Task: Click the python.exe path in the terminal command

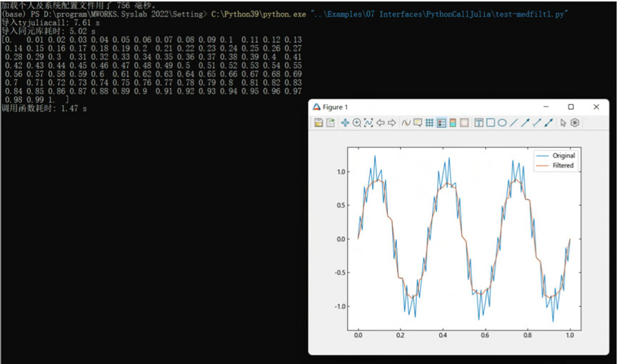Action: click(x=259, y=14)
